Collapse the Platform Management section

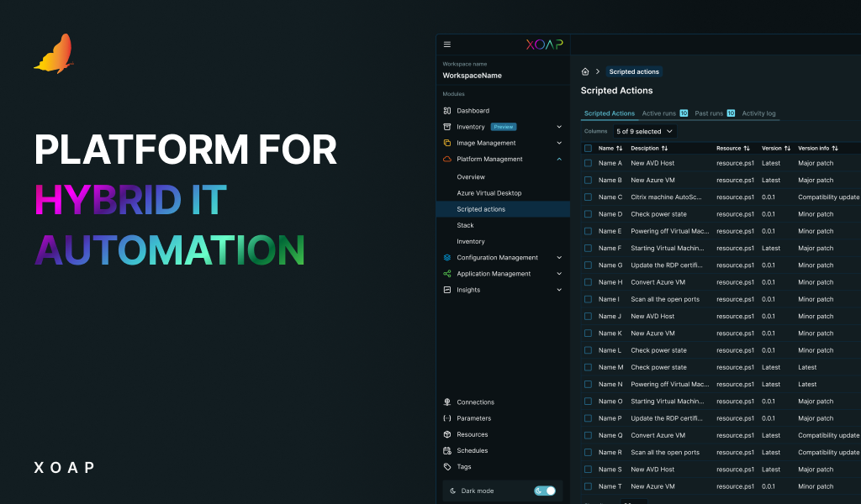tap(558, 159)
